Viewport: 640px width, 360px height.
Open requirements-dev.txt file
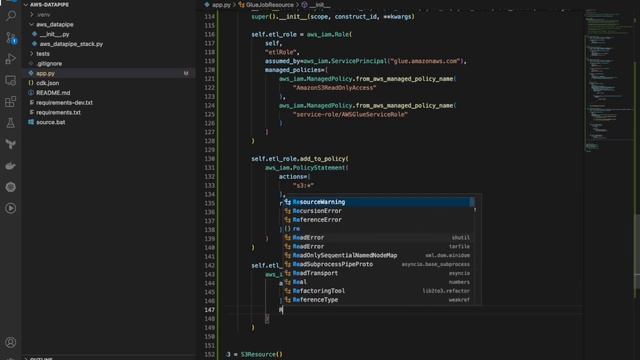tap(64, 102)
